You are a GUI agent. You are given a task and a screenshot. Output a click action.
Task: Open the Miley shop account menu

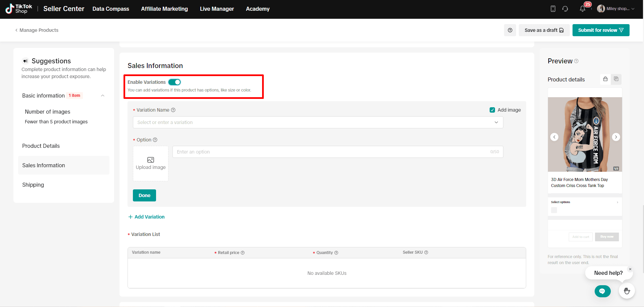pos(616,9)
